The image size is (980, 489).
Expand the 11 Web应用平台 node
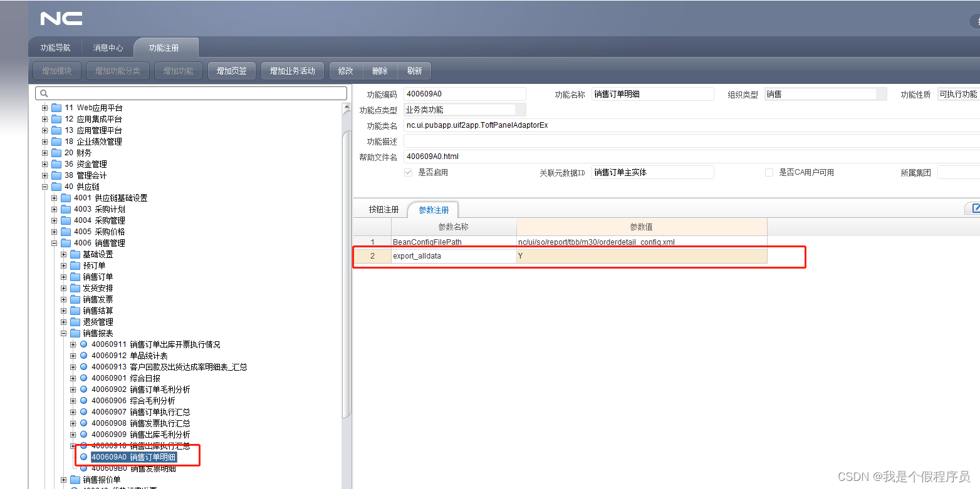pyautogui.click(x=44, y=108)
